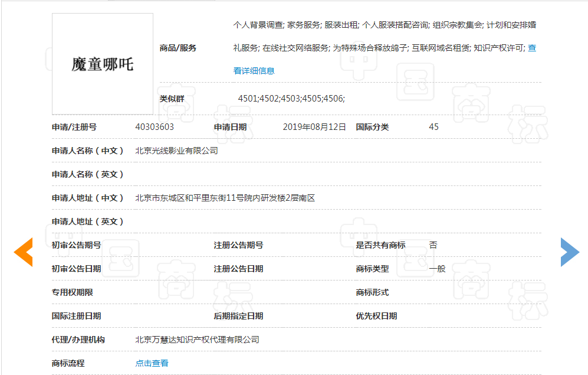This screenshot has width=588, height=375.
Task: Click the 优先权日期 field label
Action: point(376,316)
